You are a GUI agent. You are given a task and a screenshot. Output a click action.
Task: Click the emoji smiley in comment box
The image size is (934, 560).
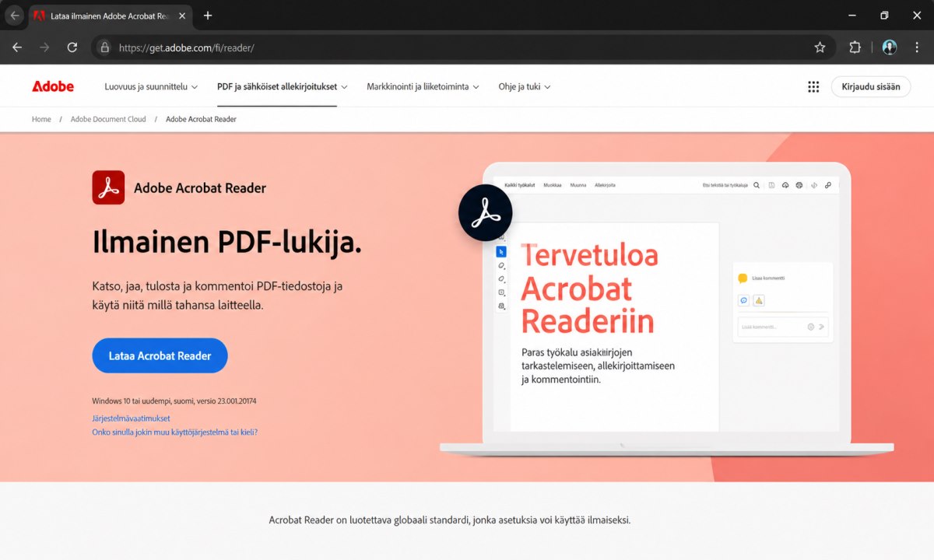pyautogui.click(x=810, y=327)
